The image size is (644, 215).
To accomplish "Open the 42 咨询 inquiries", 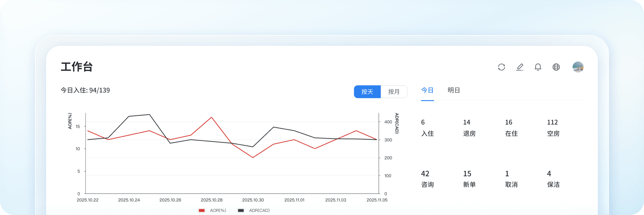I will 427,179.
